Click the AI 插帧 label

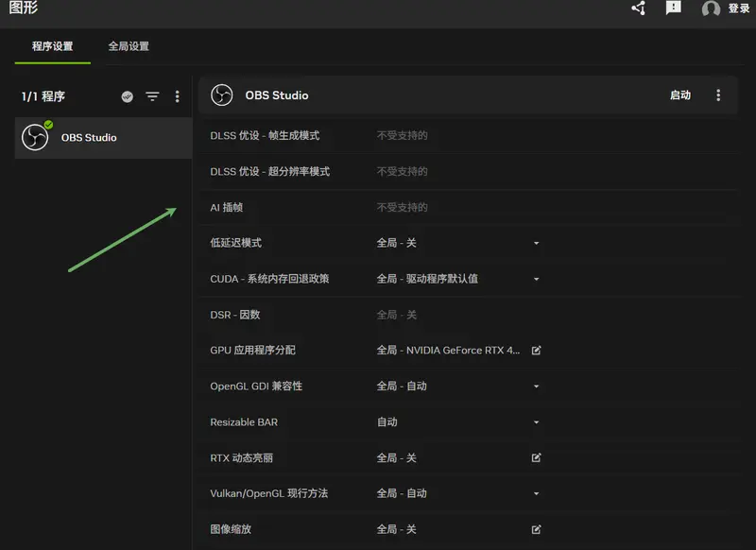(x=227, y=207)
